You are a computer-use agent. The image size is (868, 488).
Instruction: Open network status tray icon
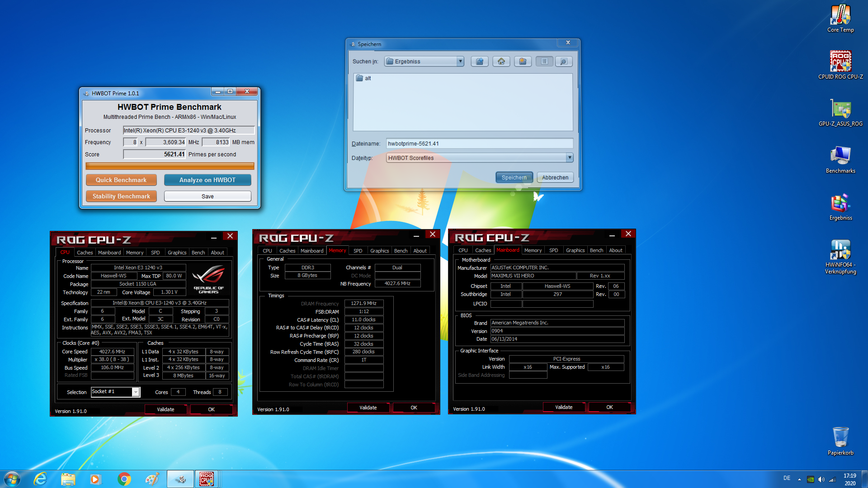coord(832,479)
